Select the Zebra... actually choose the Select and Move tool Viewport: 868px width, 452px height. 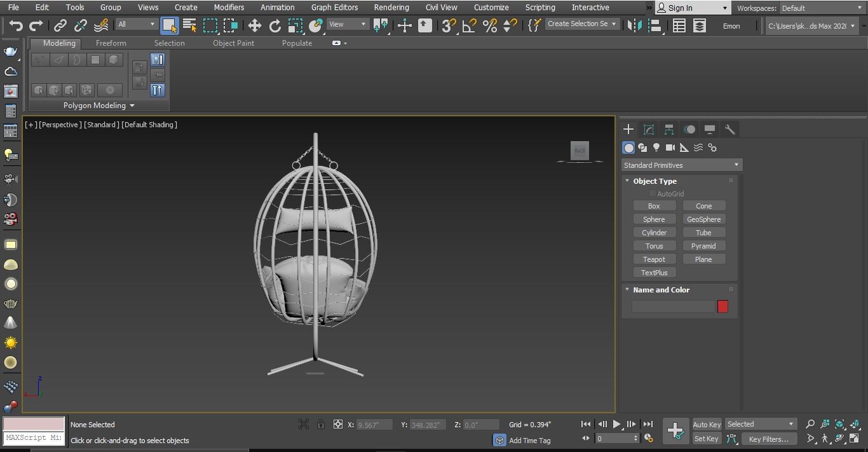254,25
